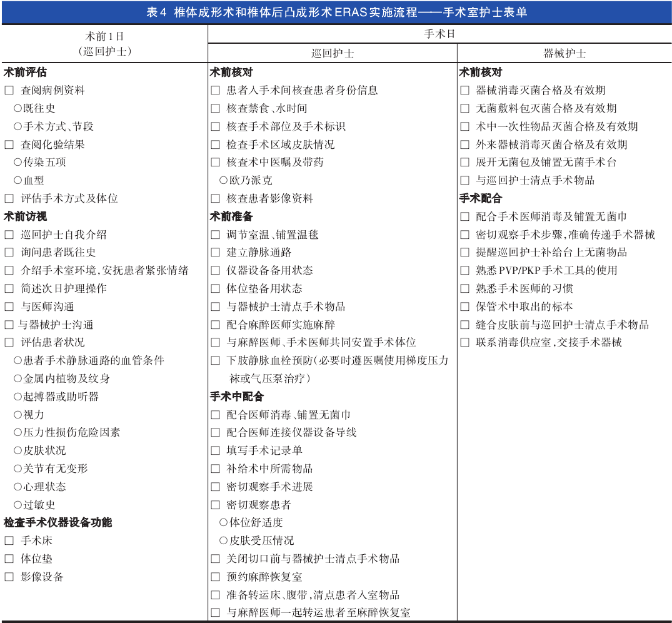Check the "联系消毒供应室,交接手术器械" box
Viewport: 672px width, 623px height.
464,343
